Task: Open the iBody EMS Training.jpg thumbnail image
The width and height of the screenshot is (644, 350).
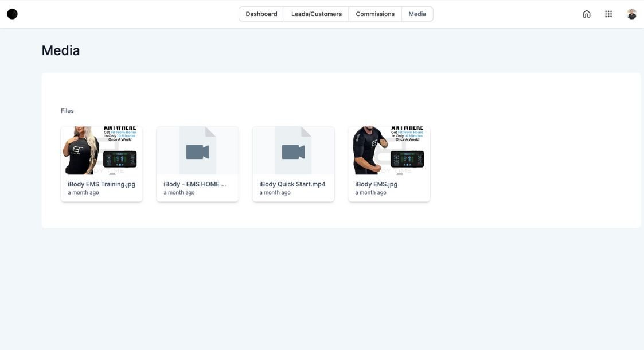Action: coord(102,150)
